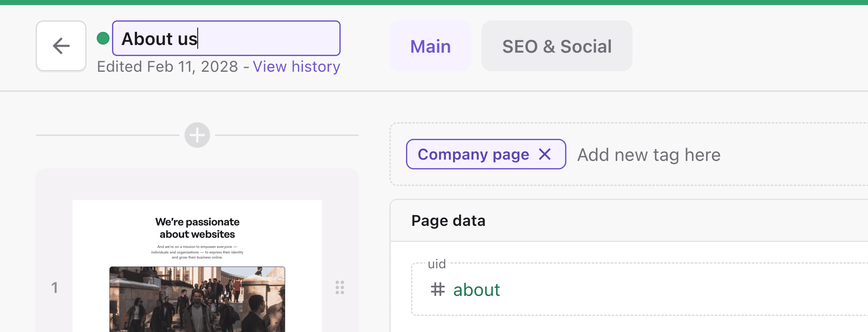Switch to the SEO & Social tab

tap(556, 46)
